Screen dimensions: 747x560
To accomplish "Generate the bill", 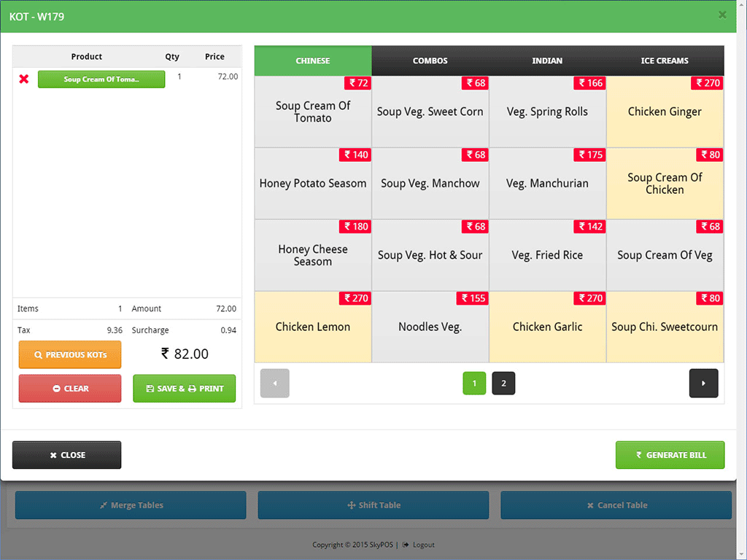I will tap(670, 455).
